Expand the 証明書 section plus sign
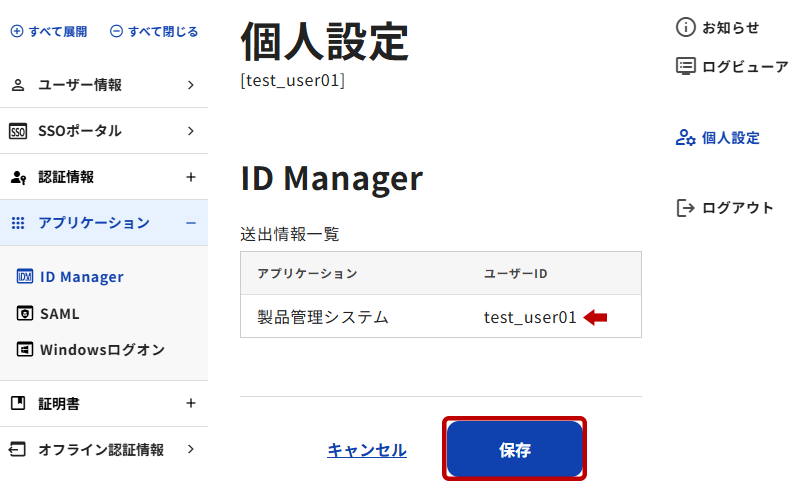 pos(191,403)
